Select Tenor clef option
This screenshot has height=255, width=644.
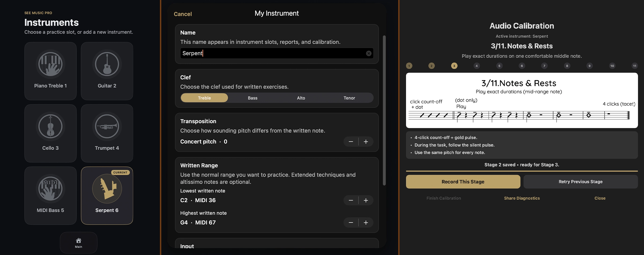point(349,98)
